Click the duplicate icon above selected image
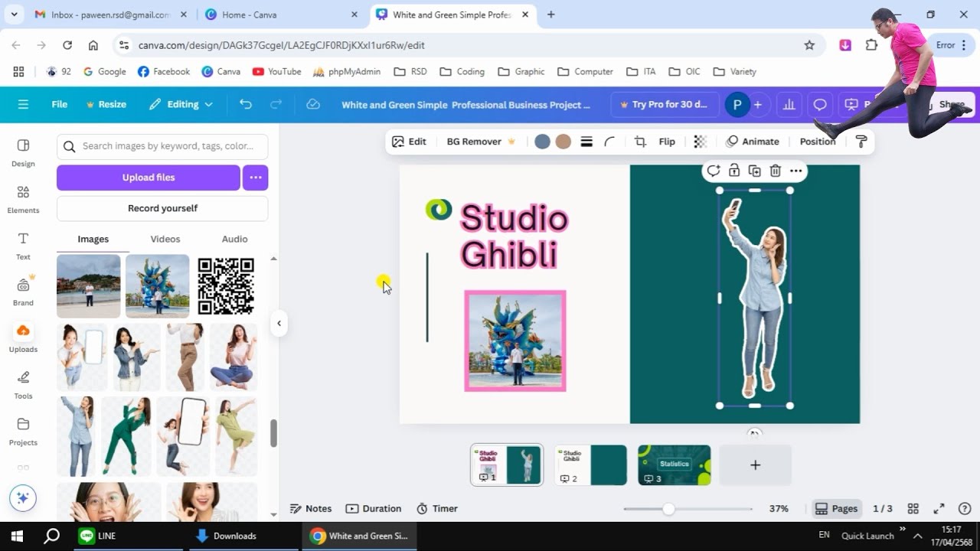The width and height of the screenshot is (980, 551). click(x=754, y=171)
